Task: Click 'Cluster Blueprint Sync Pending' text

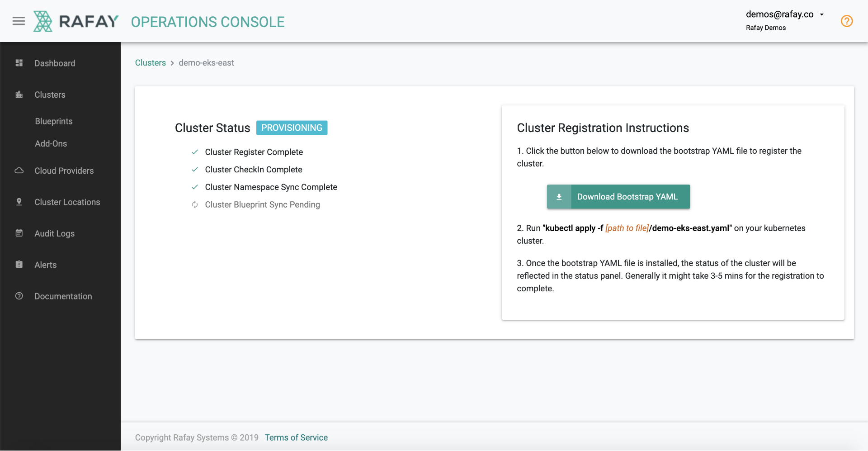Action: point(263,205)
